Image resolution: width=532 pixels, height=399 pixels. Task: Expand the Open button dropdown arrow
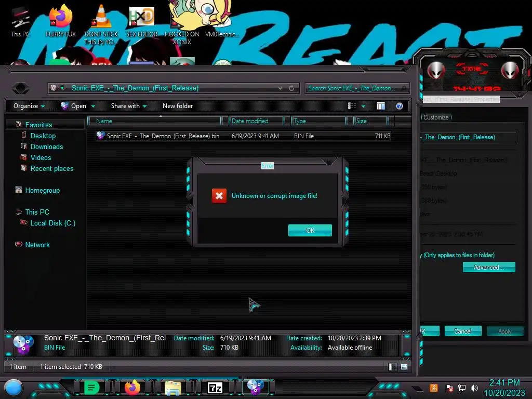point(94,106)
